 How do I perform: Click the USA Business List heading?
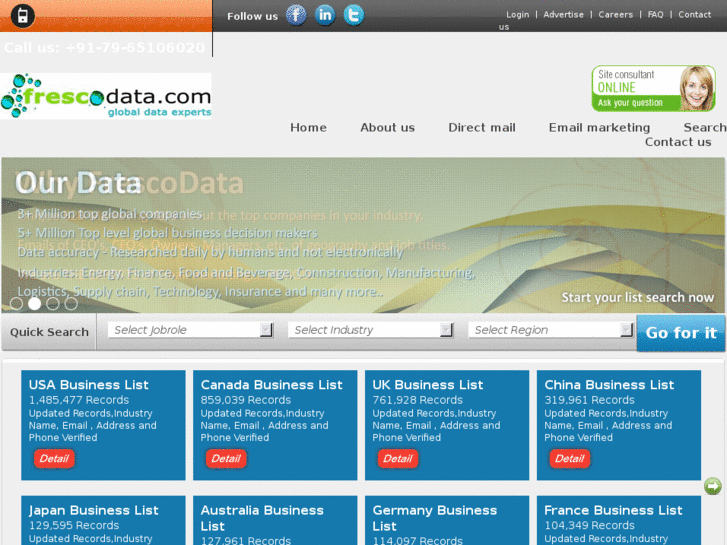[89, 385]
